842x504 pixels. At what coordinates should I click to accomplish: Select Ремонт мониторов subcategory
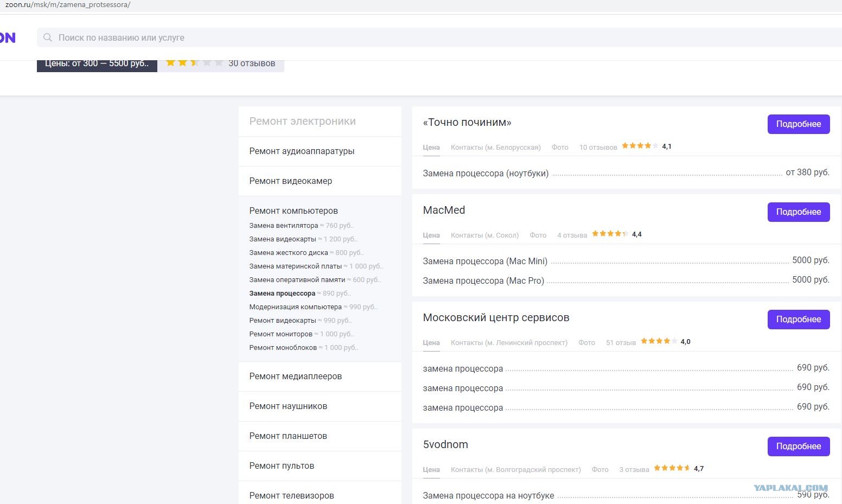[x=281, y=334]
